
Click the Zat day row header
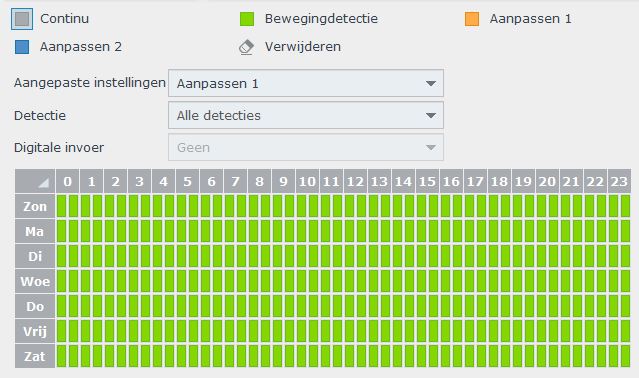[35, 356]
